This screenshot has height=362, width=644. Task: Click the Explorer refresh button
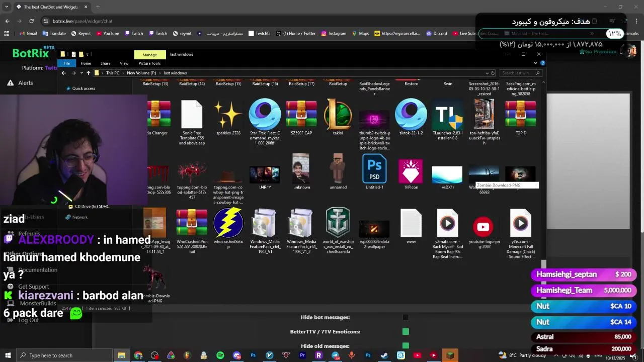[x=493, y=73]
